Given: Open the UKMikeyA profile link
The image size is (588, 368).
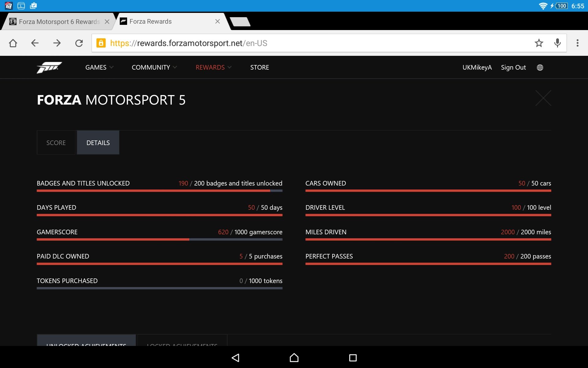Looking at the screenshot, I should pos(477,67).
